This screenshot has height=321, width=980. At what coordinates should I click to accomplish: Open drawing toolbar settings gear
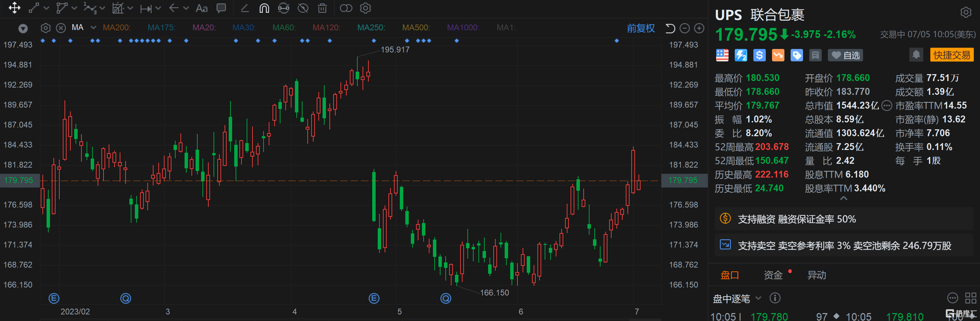tap(365, 8)
